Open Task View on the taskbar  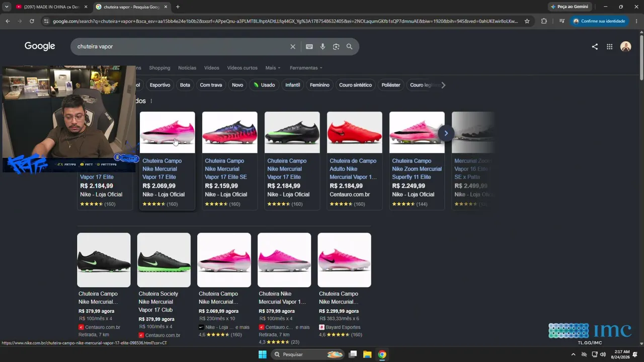[353, 354]
